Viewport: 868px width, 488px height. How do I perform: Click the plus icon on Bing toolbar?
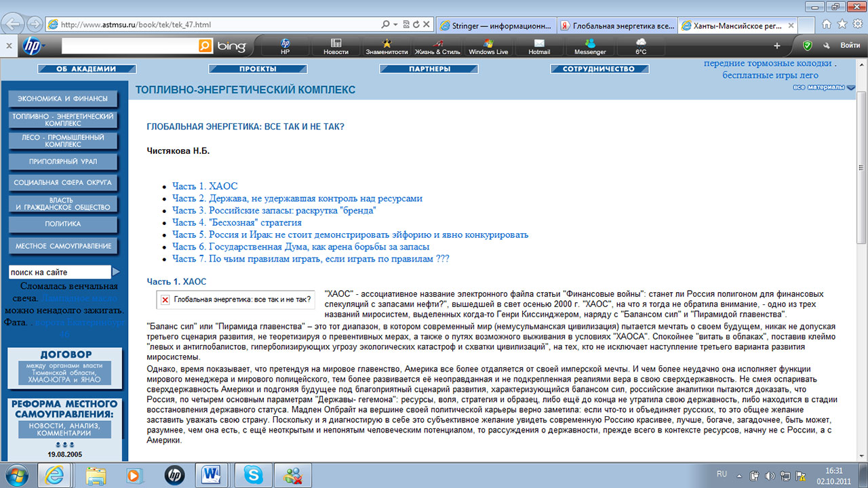click(777, 46)
